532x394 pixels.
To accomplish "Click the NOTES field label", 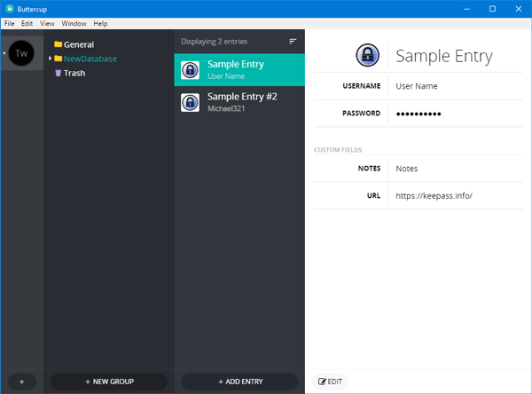I will (369, 169).
